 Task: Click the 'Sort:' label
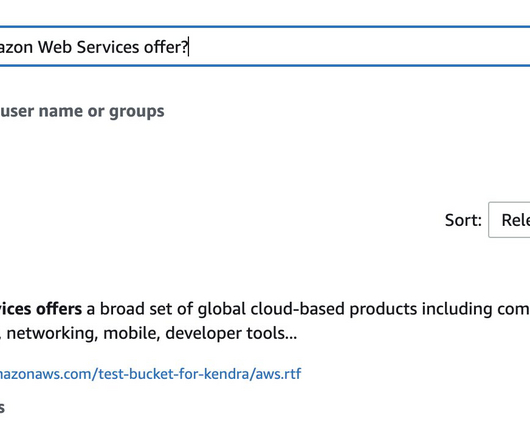point(463,220)
